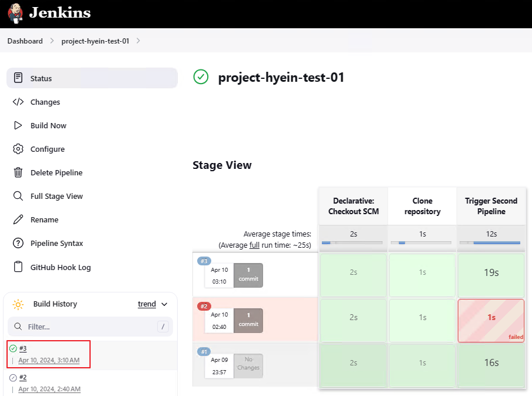Click Trigger Second Pipeline column header
Image resolution: width=532 pixels, height=396 pixels.
(x=491, y=206)
